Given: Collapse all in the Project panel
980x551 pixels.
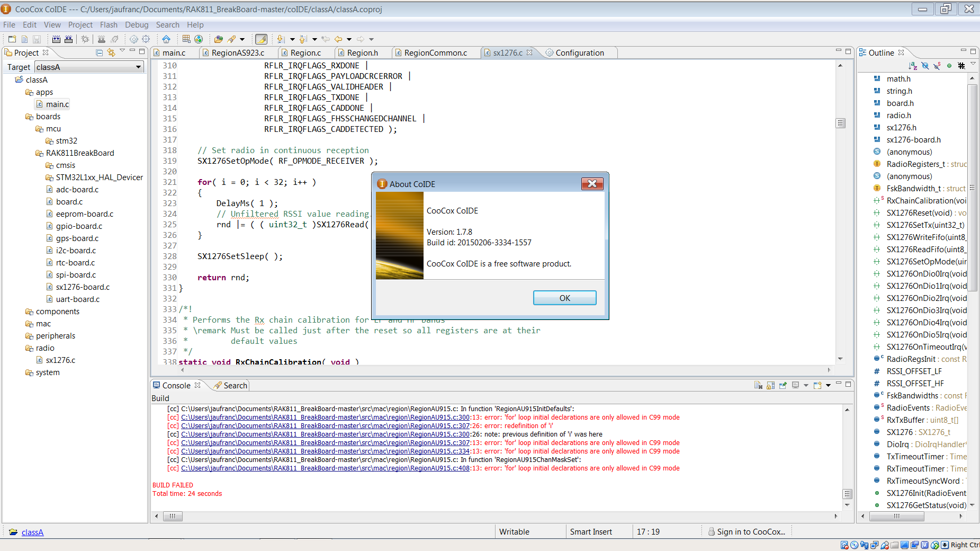Looking at the screenshot, I should tap(99, 52).
